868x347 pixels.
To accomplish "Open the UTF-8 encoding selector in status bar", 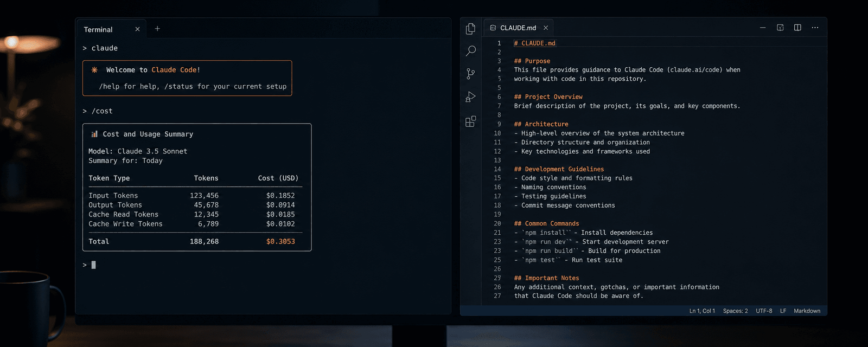I will click(x=764, y=311).
